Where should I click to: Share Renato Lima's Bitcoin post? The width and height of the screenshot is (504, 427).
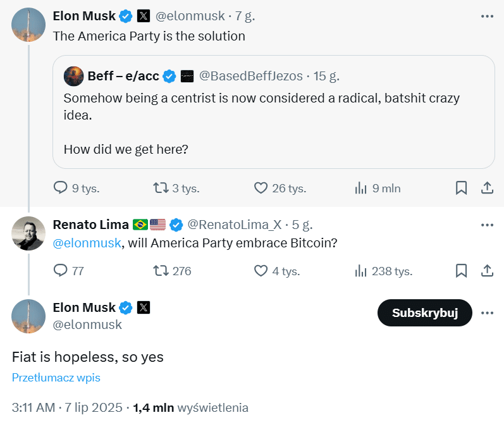487,271
